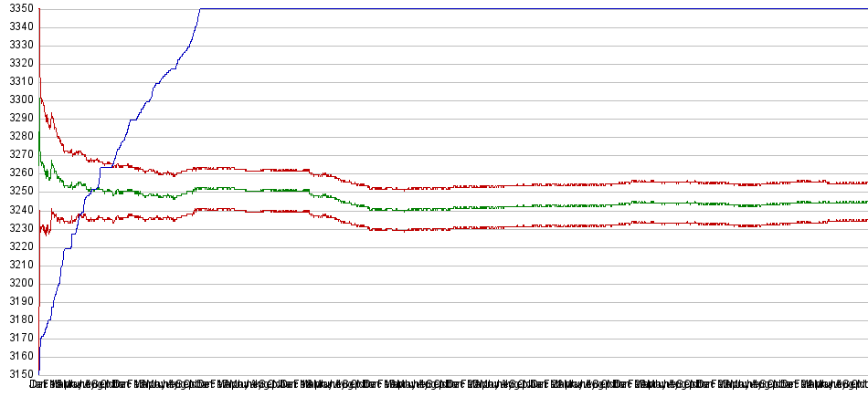Screen dimensions: 868x397
Task: Click the top corner where blue meets black line
Action: point(200,9)
